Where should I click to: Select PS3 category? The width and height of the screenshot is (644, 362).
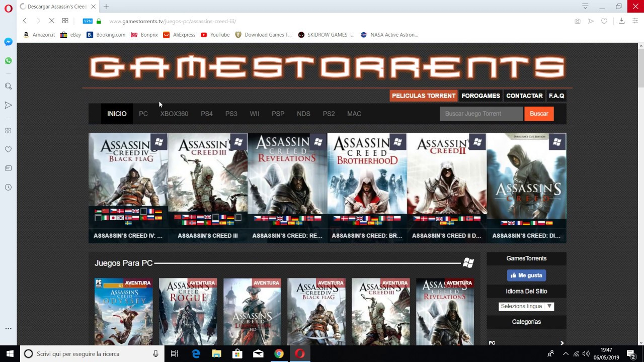click(x=231, y=114)
